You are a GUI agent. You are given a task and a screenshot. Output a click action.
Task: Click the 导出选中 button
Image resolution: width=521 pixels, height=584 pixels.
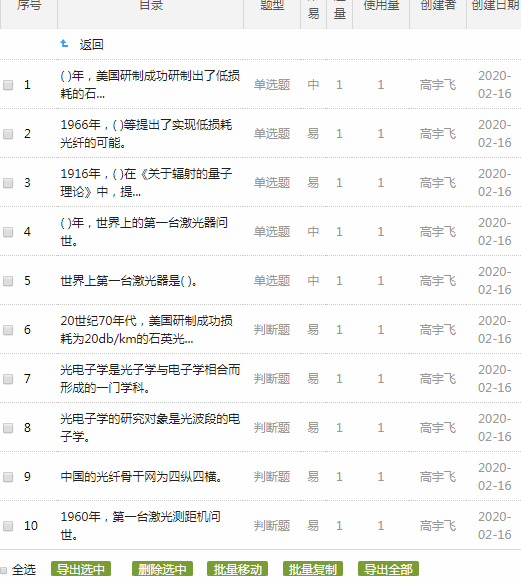(81, 569)
